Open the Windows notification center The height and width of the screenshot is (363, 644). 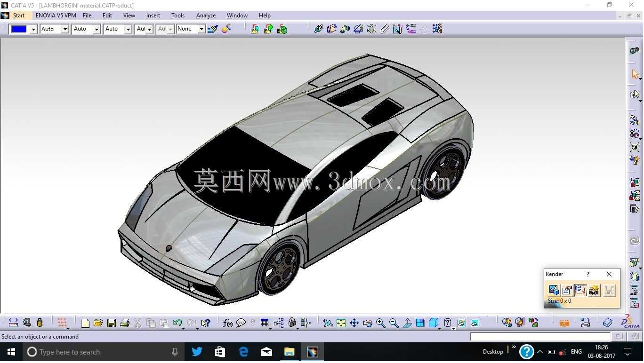coord(628,352)
